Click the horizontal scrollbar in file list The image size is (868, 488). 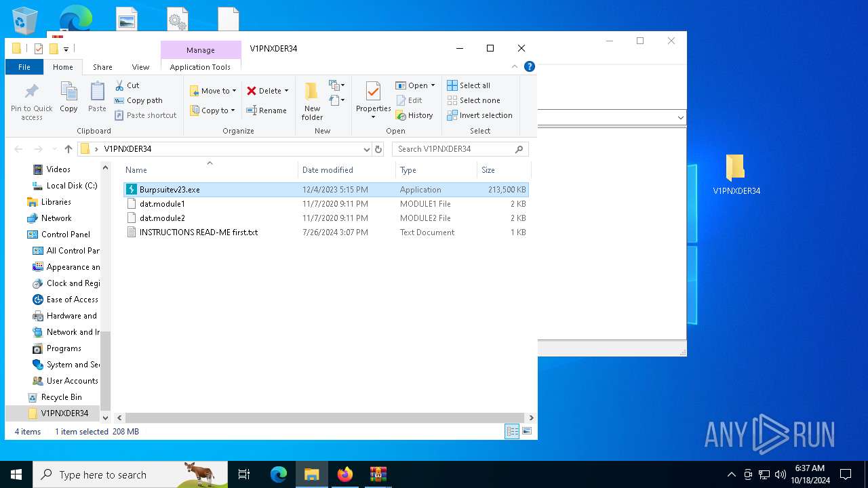[324, 418]
